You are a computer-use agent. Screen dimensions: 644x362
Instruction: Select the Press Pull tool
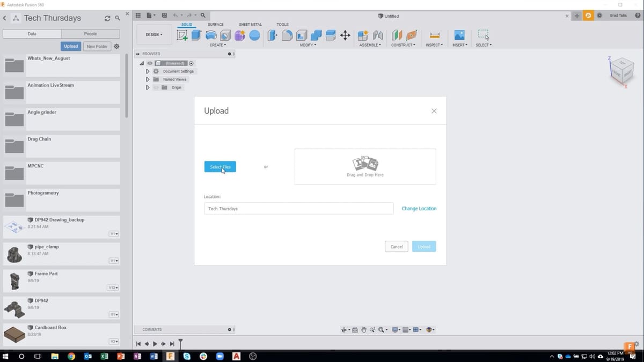(x=273, y=35)
